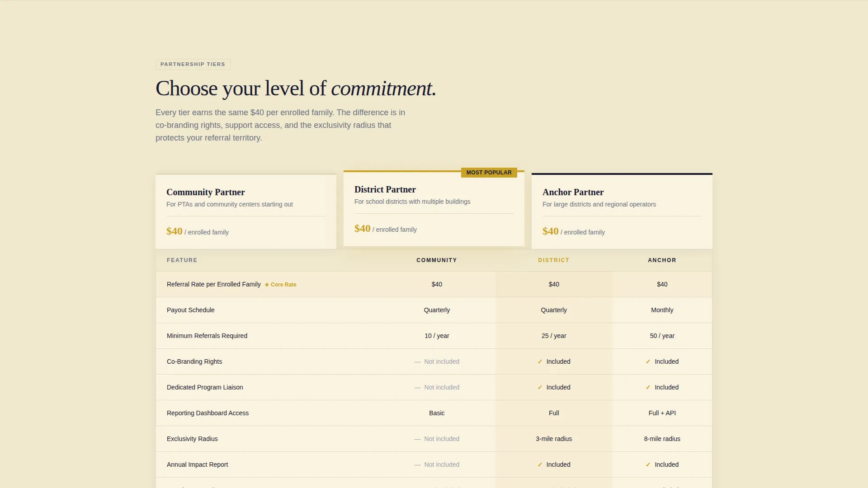The width and height of the screenshot is (868, 488).
Task: Select the District Partner card
Action: click(434, 208)
